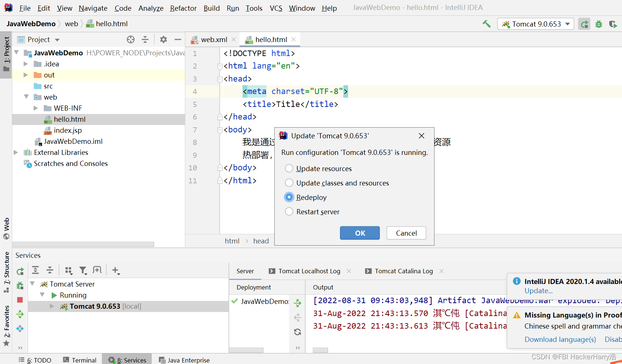Switch to the web.xml editor tab
Image resolution: width=622 pixels, height=364 pixels.
click(x=214, y=39)
